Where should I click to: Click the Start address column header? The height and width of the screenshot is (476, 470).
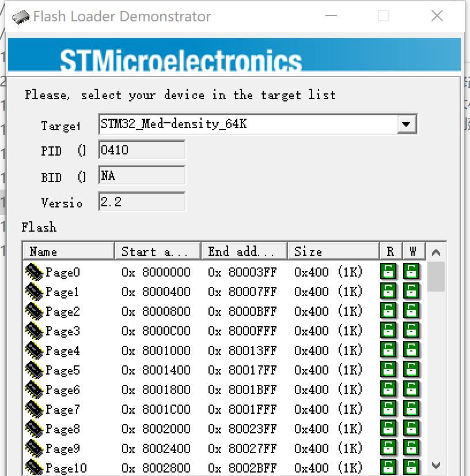click(x=157, y=251)
